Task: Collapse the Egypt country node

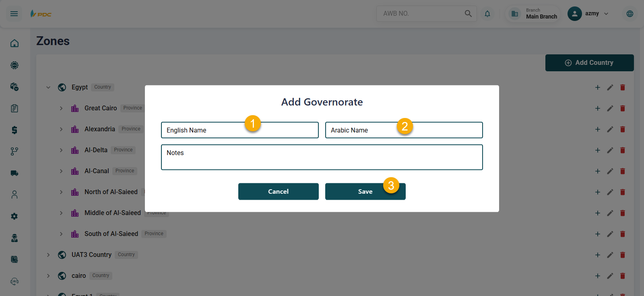Action: [48, 87]
